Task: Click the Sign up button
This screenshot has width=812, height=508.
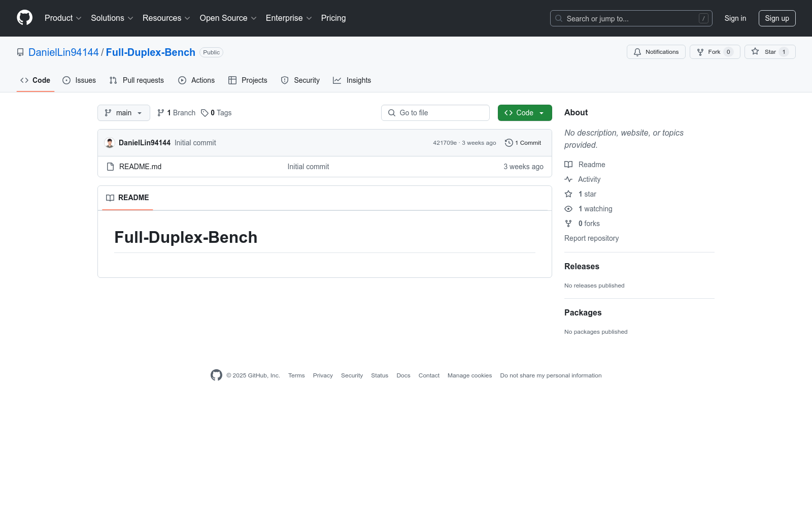Action: click(777, 18)
